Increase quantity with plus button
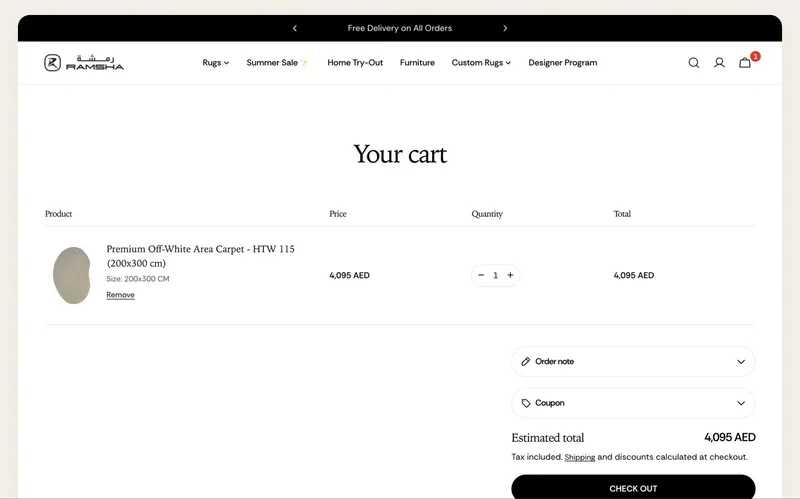Screen dimensions: 800x499 (x=510, y=275)
